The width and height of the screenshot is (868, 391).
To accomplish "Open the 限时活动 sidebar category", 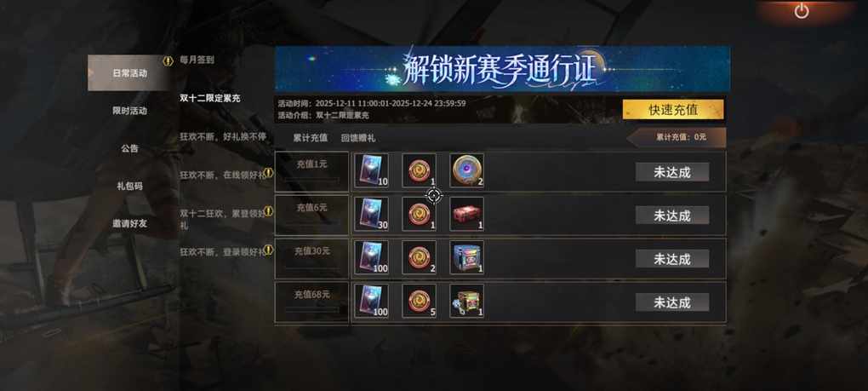I will (x=130, y=111).
